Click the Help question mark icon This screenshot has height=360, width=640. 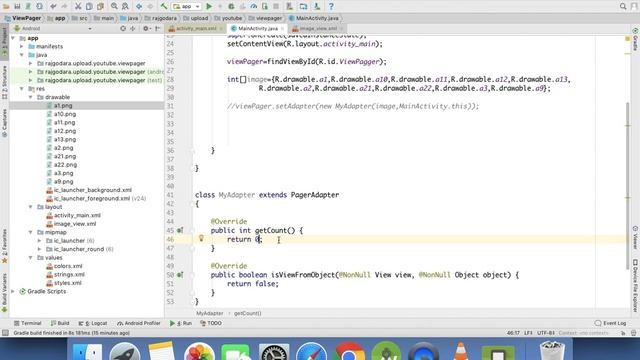click(331, 6)
